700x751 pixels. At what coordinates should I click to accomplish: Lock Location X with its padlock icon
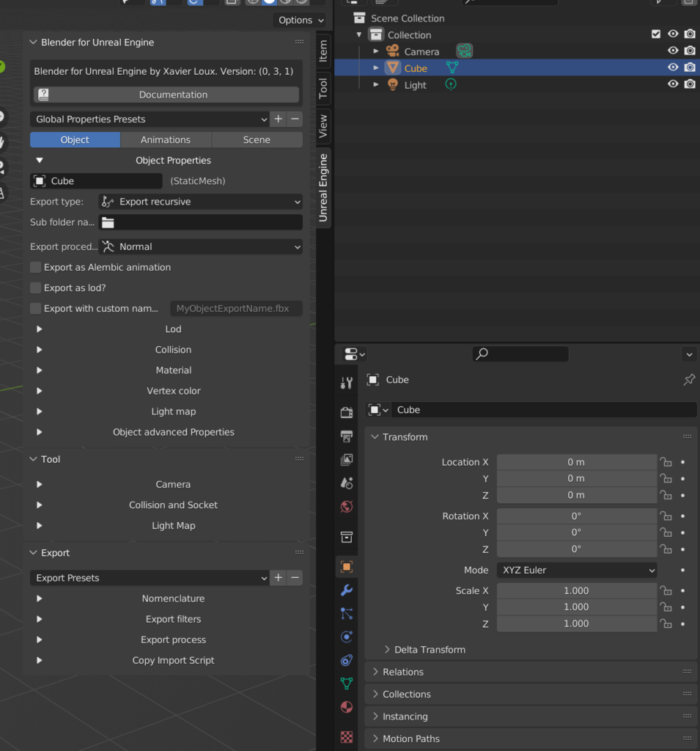tap(666, 462)
